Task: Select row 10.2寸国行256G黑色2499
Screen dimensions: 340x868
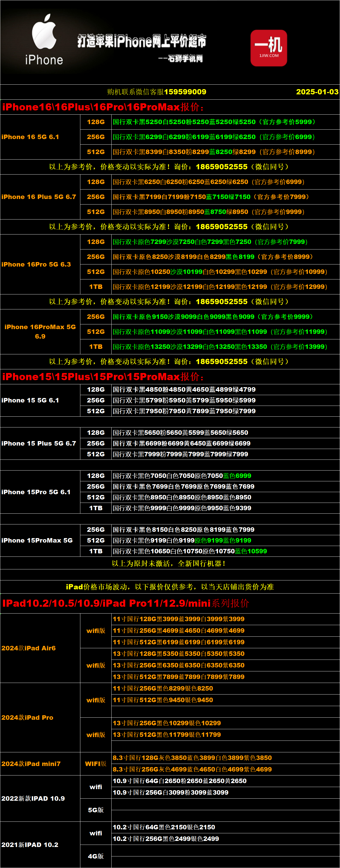Action: point(225,839)
